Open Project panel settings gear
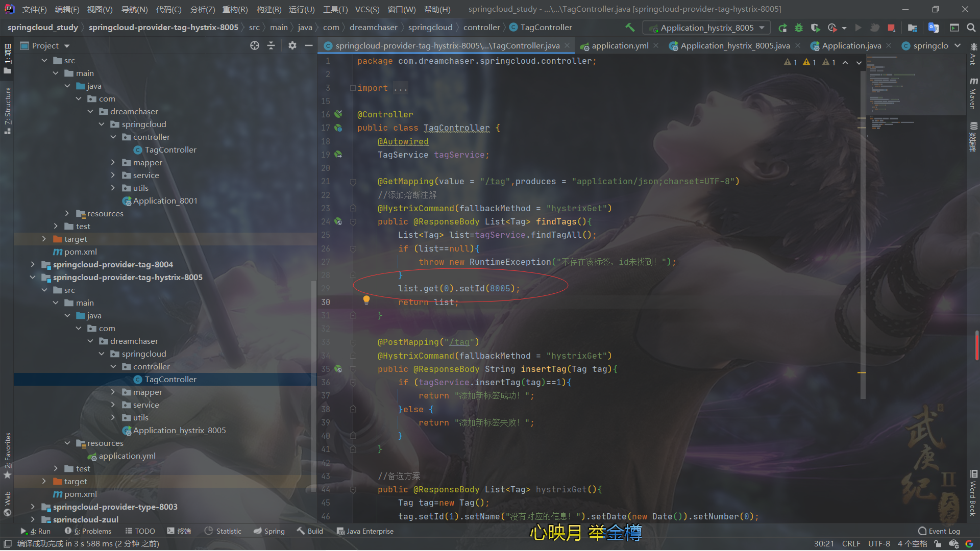The width and height of the screenshot is (980, 551). [x=292, y=45]
